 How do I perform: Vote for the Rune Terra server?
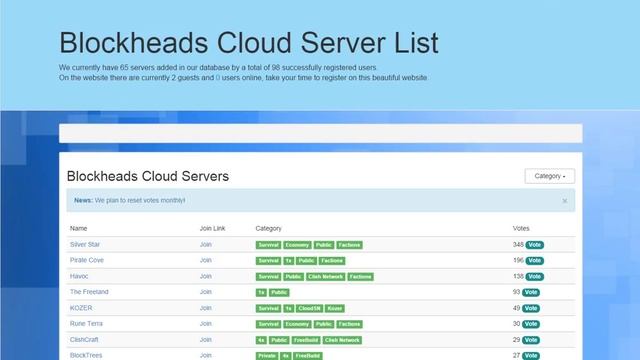pyautogui.click(x=531, y=324)
